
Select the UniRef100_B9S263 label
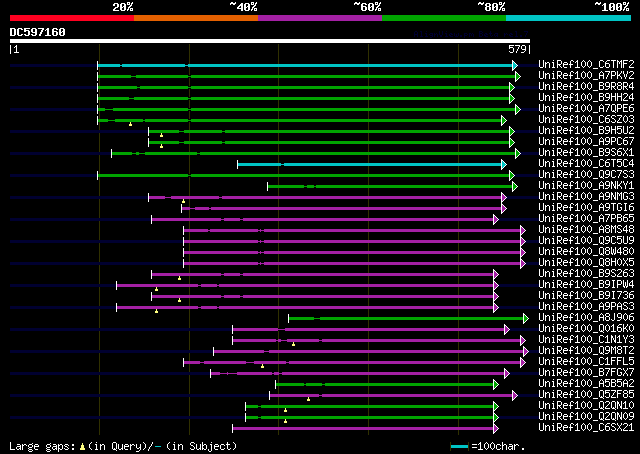pyautogui.click(x=586, y=274)
